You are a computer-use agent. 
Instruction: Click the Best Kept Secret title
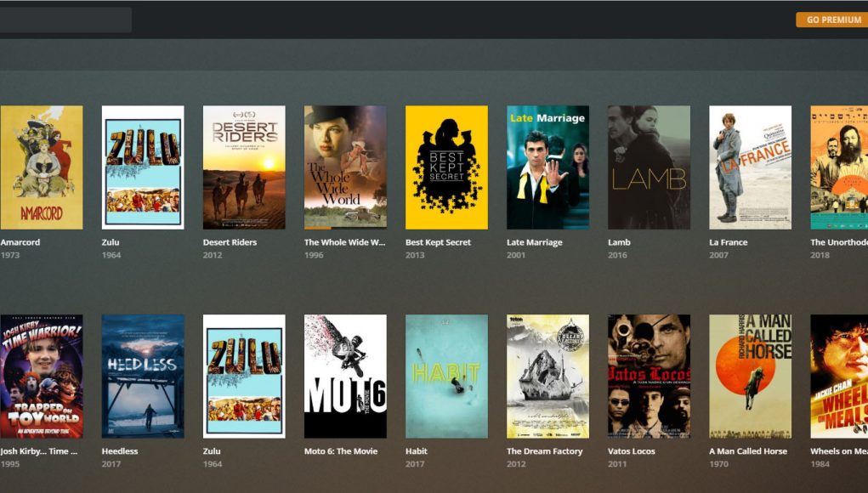tap(439, 241)
